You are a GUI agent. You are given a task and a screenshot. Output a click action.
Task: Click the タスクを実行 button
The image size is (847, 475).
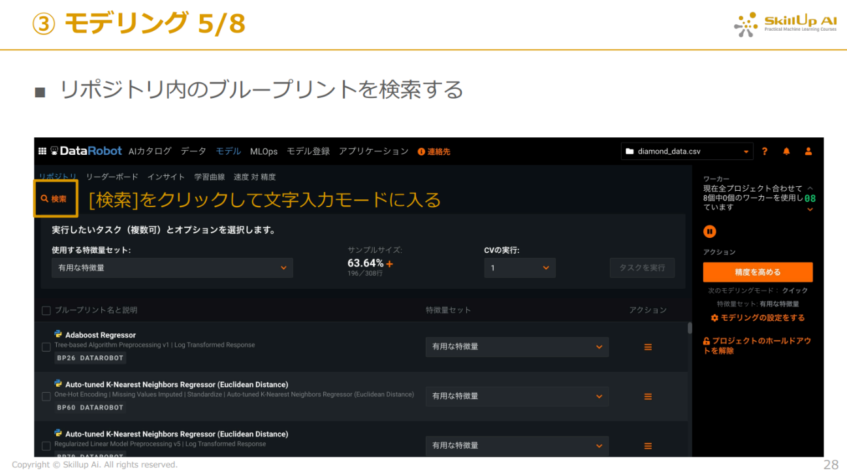pos(642,268)
